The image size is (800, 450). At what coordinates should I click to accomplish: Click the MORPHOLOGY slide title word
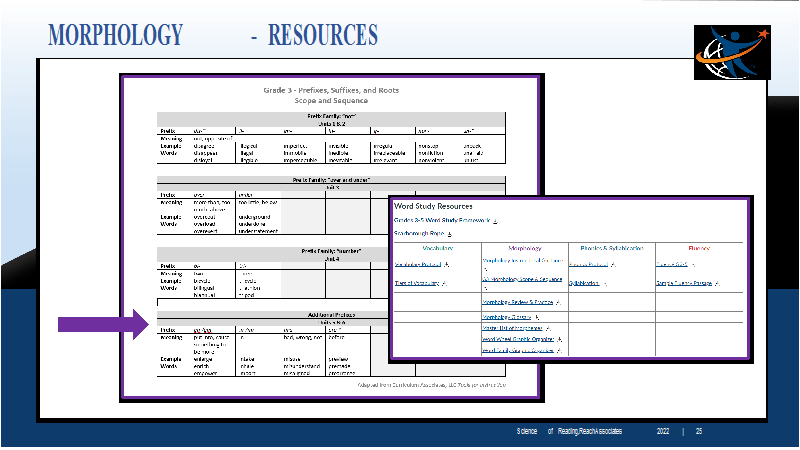[x=115, y=35]
